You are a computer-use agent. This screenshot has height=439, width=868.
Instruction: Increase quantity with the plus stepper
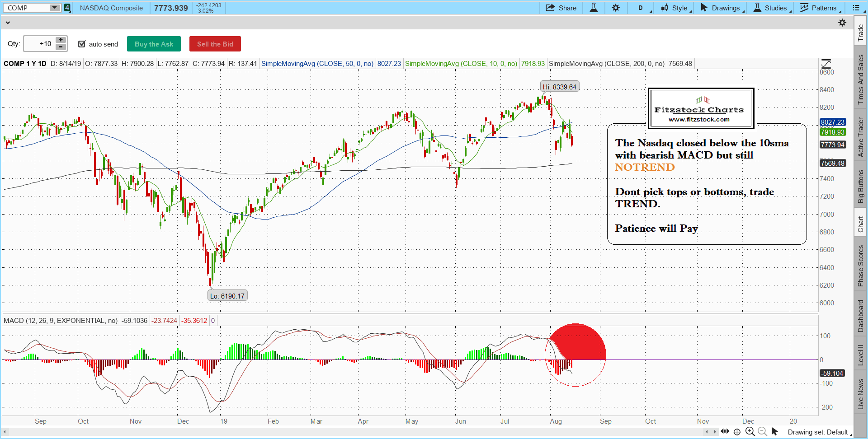[61, 40]
